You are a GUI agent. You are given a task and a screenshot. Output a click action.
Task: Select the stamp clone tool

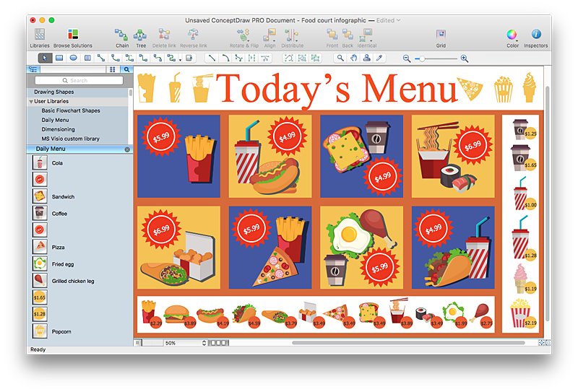(x=367, y=58)
